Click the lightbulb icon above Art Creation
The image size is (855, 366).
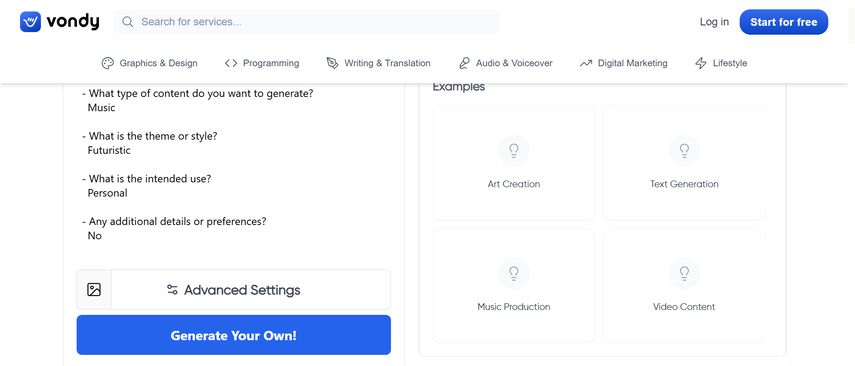(514, 151)
